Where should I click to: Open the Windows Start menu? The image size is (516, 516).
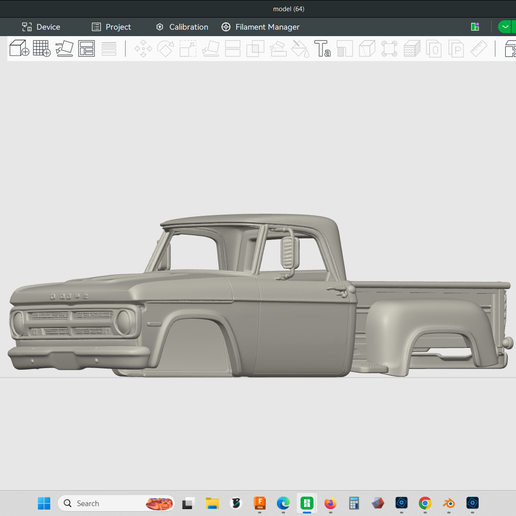click(44, 503)
